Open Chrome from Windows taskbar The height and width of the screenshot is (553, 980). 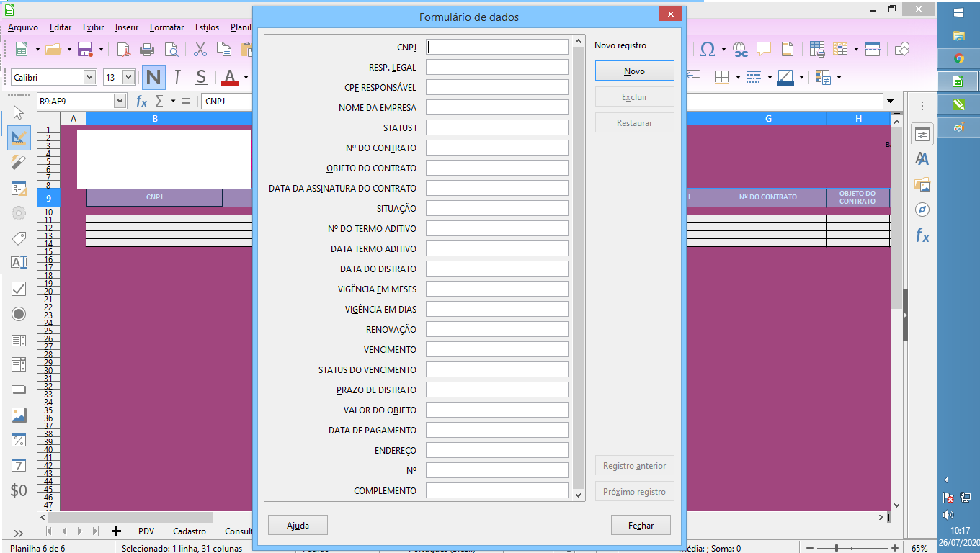coord(958,58)
